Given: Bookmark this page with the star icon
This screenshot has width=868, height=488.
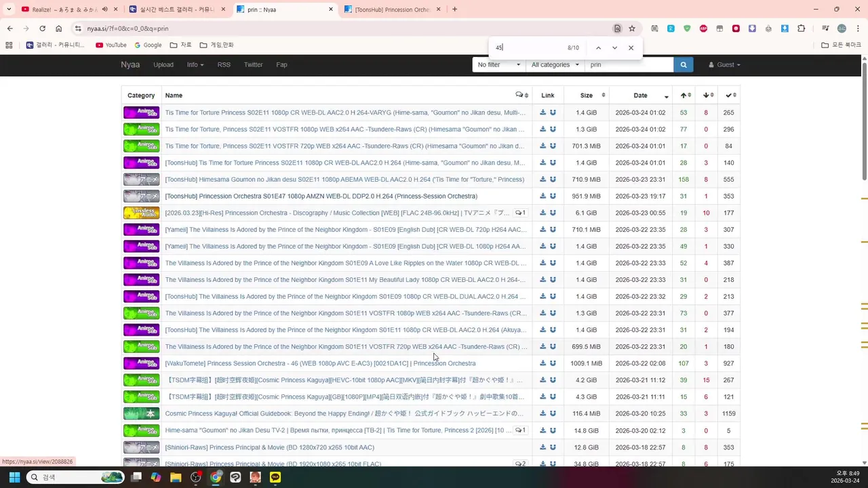Looking at the screenshot, I should 632,28.
